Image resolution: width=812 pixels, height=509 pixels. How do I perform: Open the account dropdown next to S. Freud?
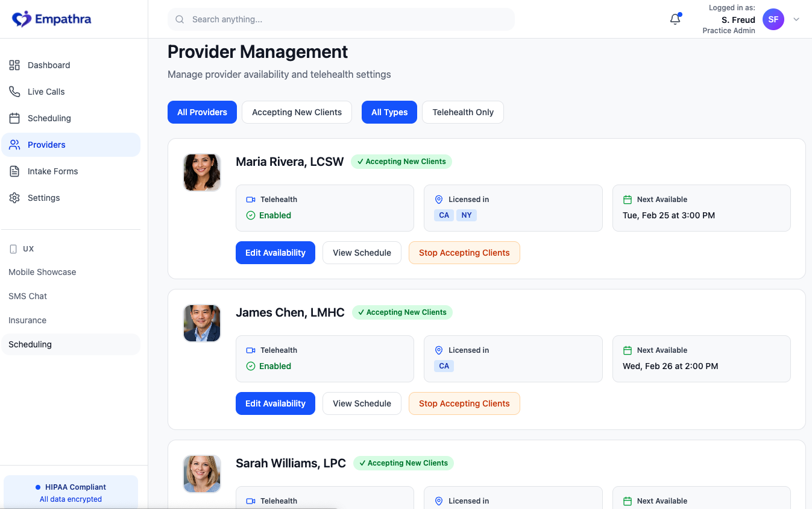(x=796, y=19)
